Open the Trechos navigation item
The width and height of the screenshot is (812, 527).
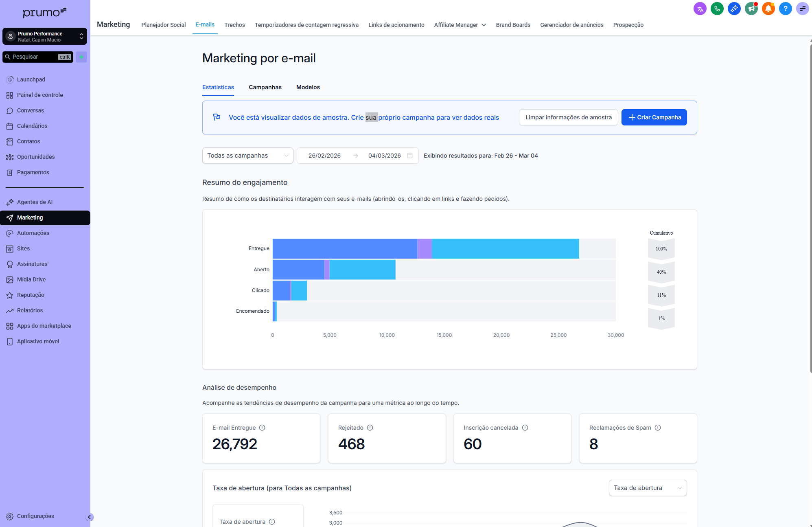234,25
